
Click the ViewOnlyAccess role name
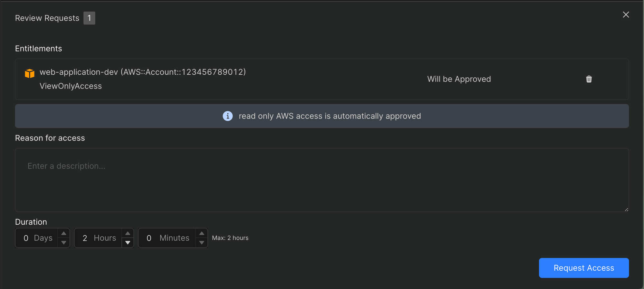coord(71,86)
